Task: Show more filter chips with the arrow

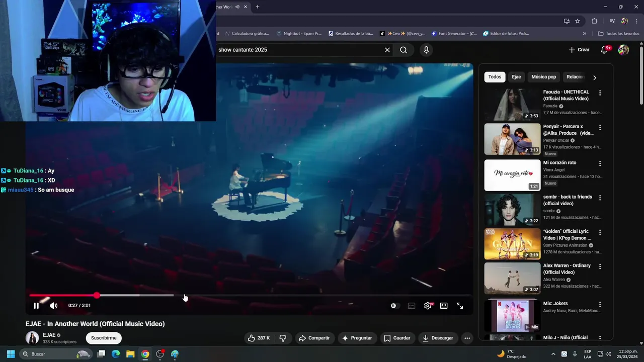Action: 595,77
